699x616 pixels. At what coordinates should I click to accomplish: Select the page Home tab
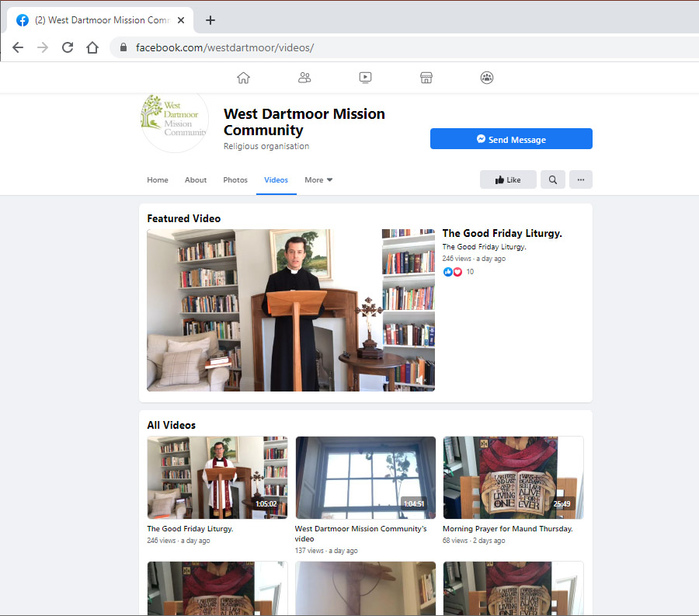point(158,179)
